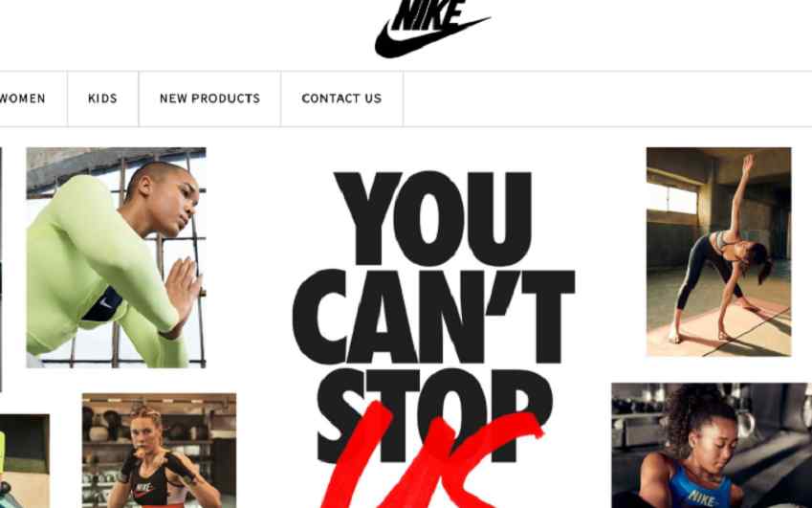This screenshot has width=812, height=508.
Task: Click the partially visible image at bottom-left edge
Action: (24, 461)
